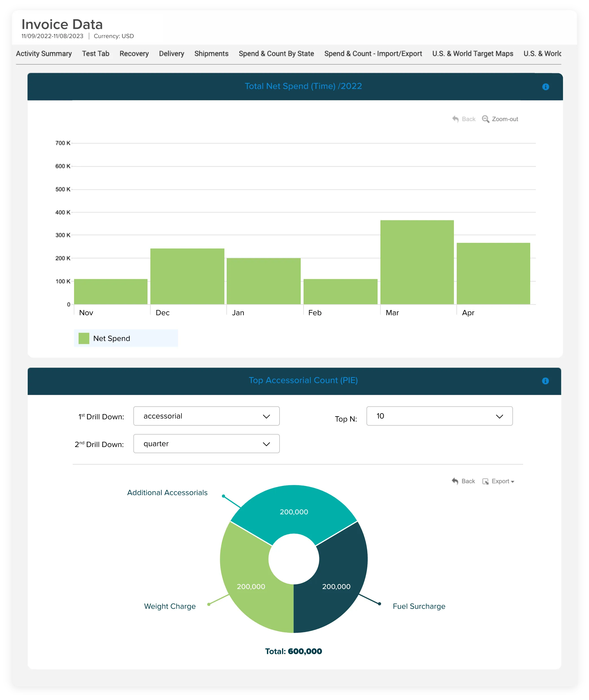Viewport: 589px width, 700px height.
Task: Expand the 2nd Drill Down quarter dropdown
Action: [x=206, y=444]
